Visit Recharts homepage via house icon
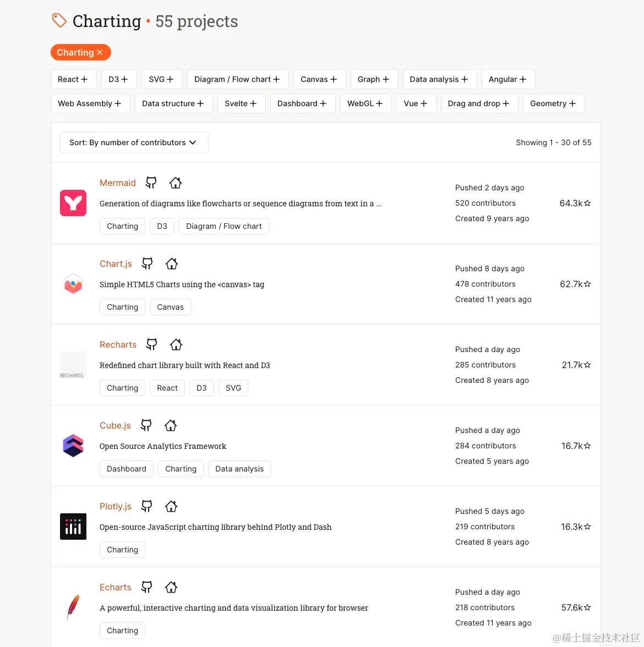Screen dimensions: 644x647 [176, 344]
